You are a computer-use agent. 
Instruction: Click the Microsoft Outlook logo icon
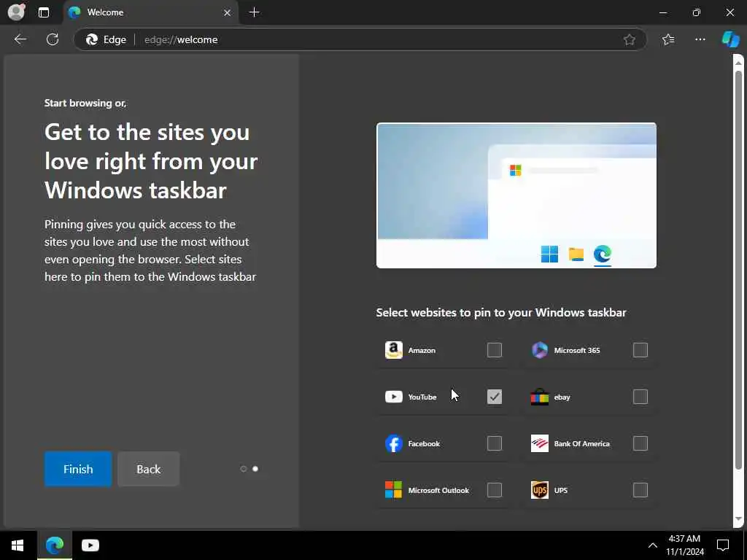[x=393, y=490]
